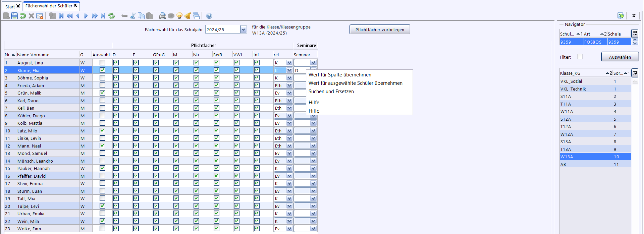Screen dimensions: 644x234
Task: Open the Seminar dropdown for August, Lina
Action: [x=313, y=63]
